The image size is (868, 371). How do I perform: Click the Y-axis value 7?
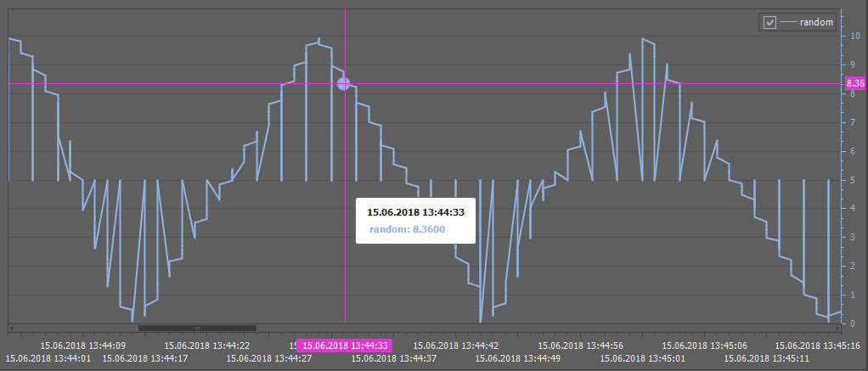[x=853, y=122]
